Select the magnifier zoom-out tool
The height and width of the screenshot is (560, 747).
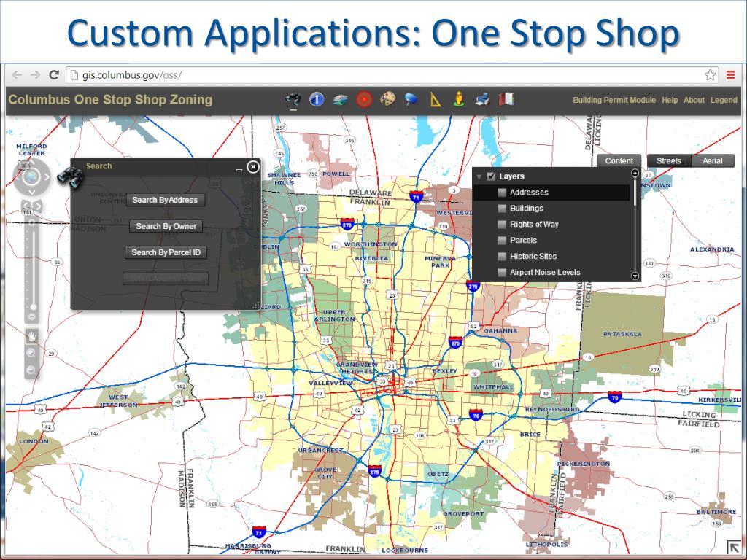pos(31,370)
